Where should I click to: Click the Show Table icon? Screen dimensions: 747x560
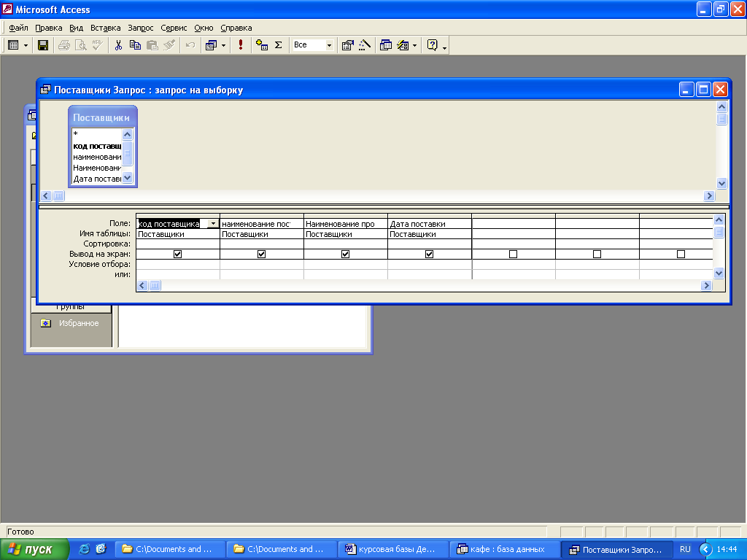tap(262, 45)
